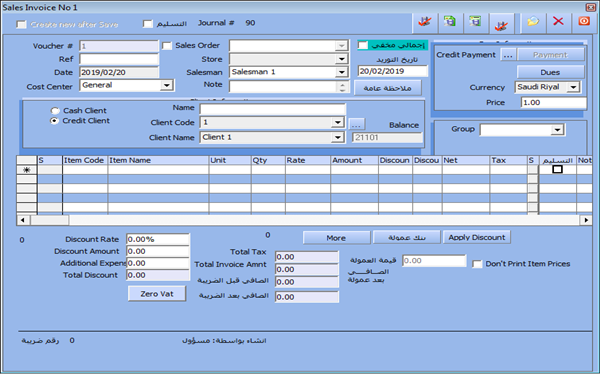The width and height of the screenshot is (600, 374).
Task: Click the Date field showing 2019/02/20
Action: coord(119,72)
